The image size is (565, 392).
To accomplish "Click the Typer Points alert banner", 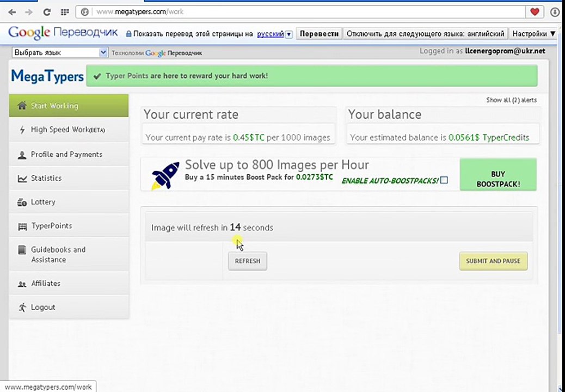I will pos(312,76).
